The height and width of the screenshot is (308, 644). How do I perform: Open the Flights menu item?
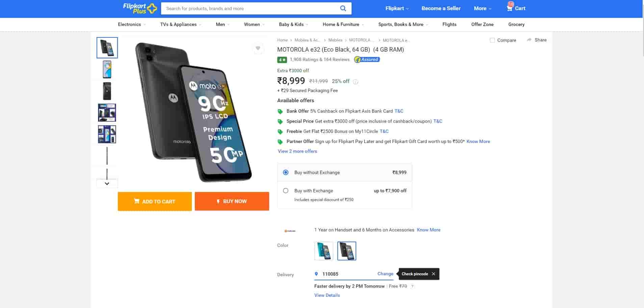449,24
